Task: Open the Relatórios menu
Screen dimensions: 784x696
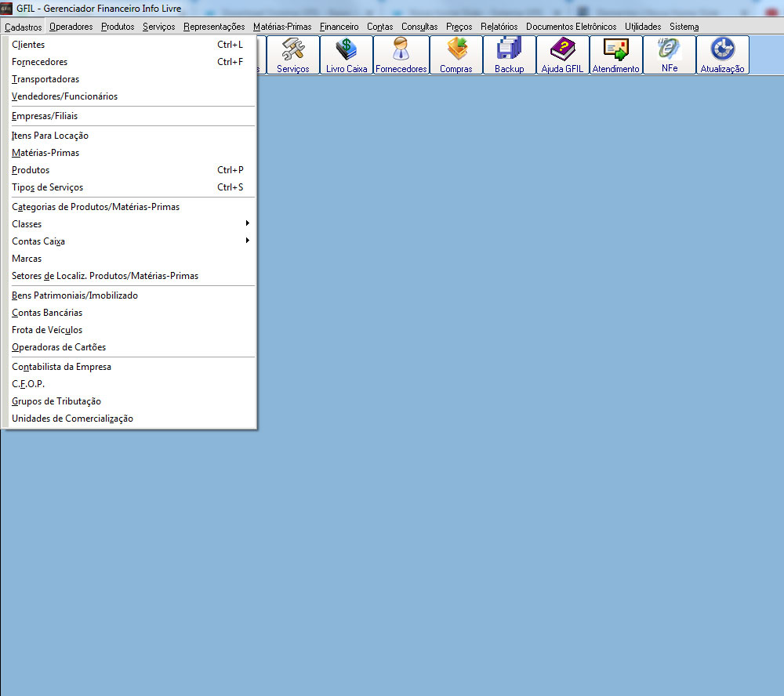Action: pyautogui.click(x=499, y=27)
